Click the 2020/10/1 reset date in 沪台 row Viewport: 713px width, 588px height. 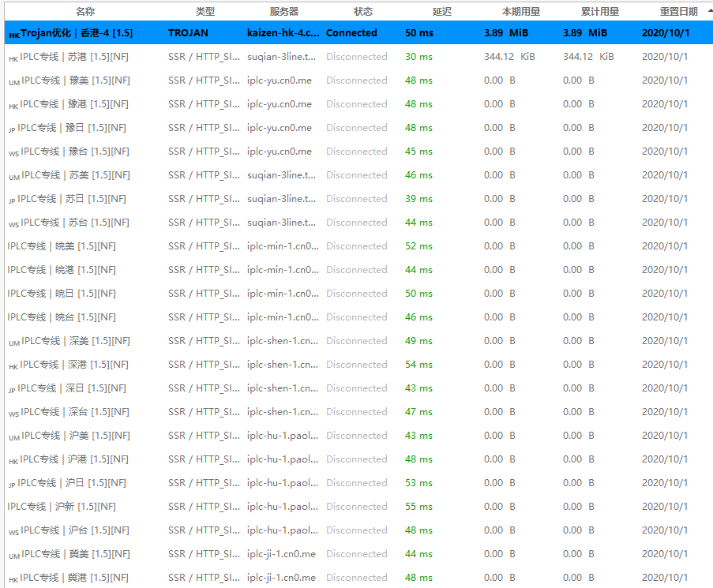pos(664,530)
